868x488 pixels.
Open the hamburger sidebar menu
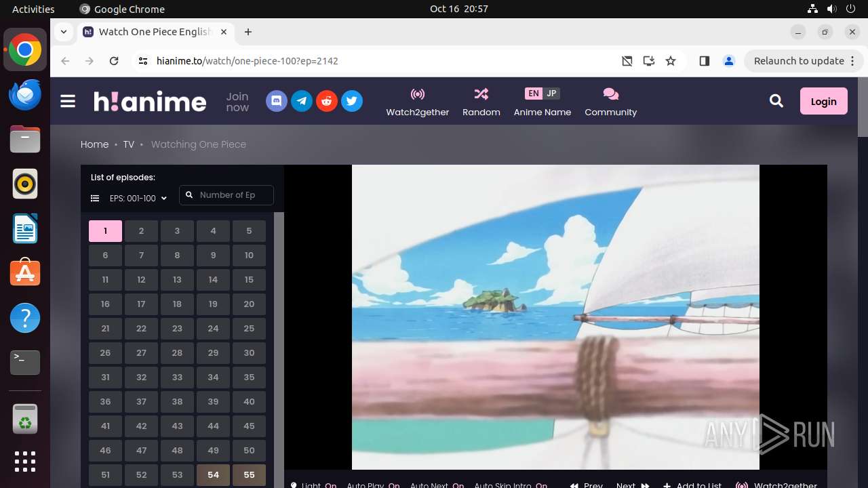click(x=68, y=102)
